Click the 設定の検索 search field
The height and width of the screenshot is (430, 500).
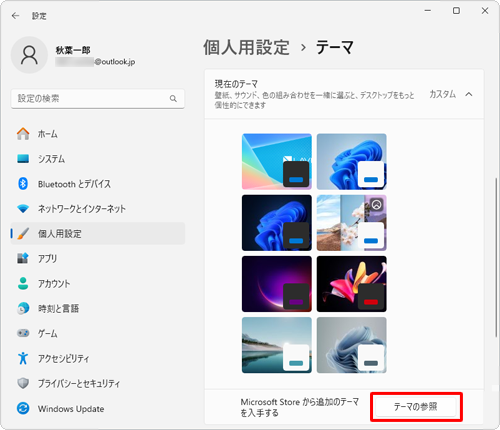coord(98,99)
